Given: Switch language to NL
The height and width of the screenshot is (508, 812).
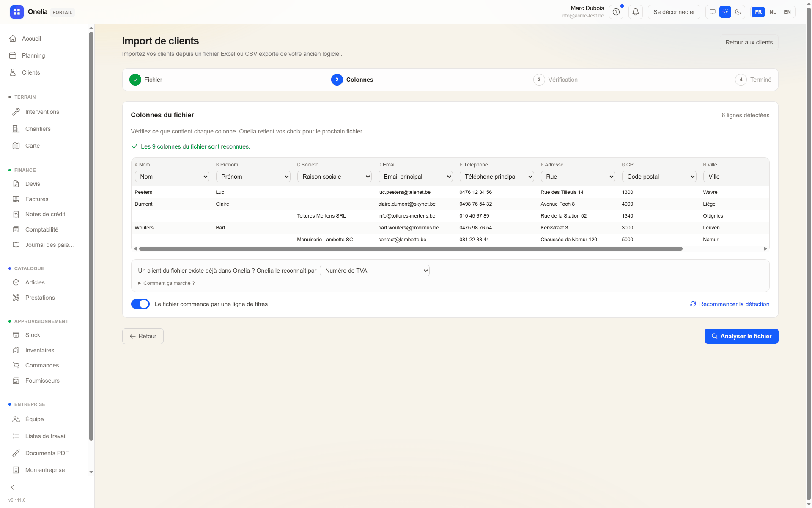Looking at the screenshot, I should (x=773, y=12).
